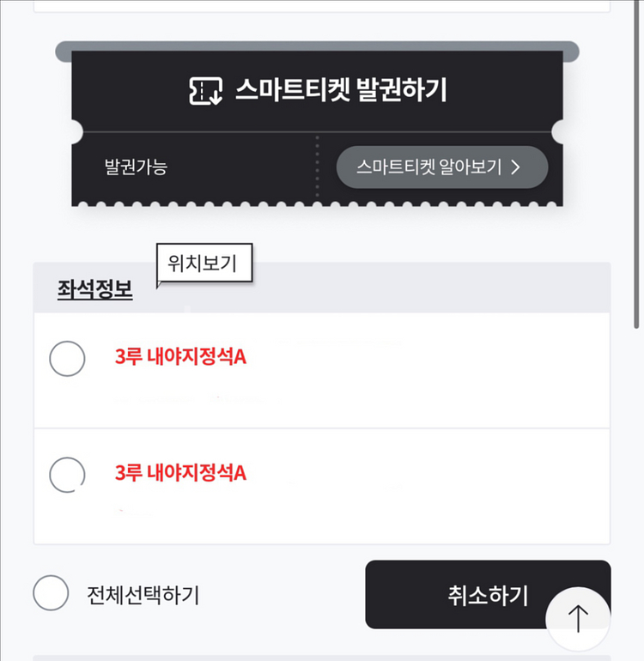Screen dimensions: 644x661
Task: Click the page scrollbar on right edge
Action: pos(637,172)
